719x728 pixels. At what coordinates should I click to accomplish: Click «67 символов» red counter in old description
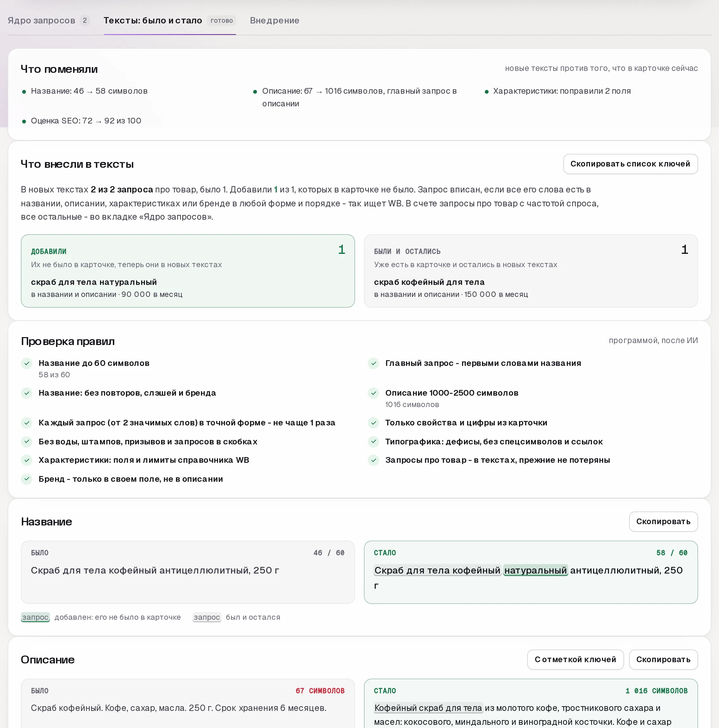[x=320, y=691]
